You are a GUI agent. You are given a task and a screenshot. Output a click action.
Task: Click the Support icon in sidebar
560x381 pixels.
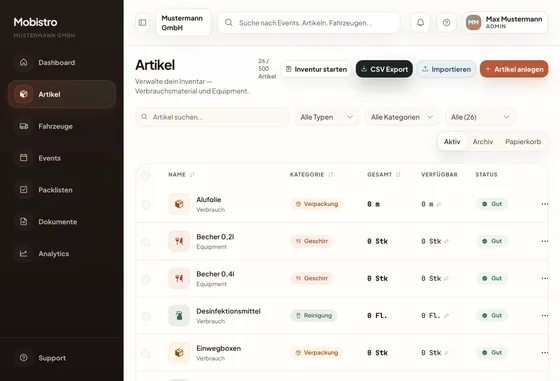coord(24,357)
